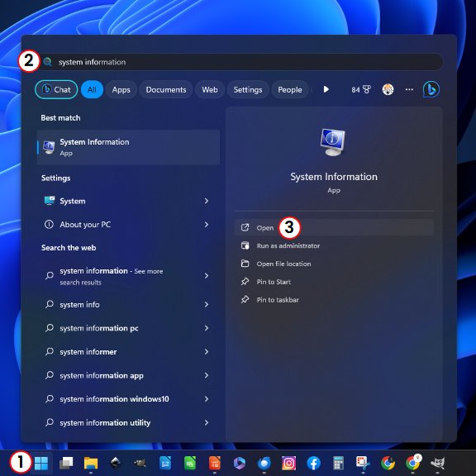Viewport: 476px width, 476px height.
Task: Click the 'System Information' title in preview pane
Action: [x=334, y=177]
